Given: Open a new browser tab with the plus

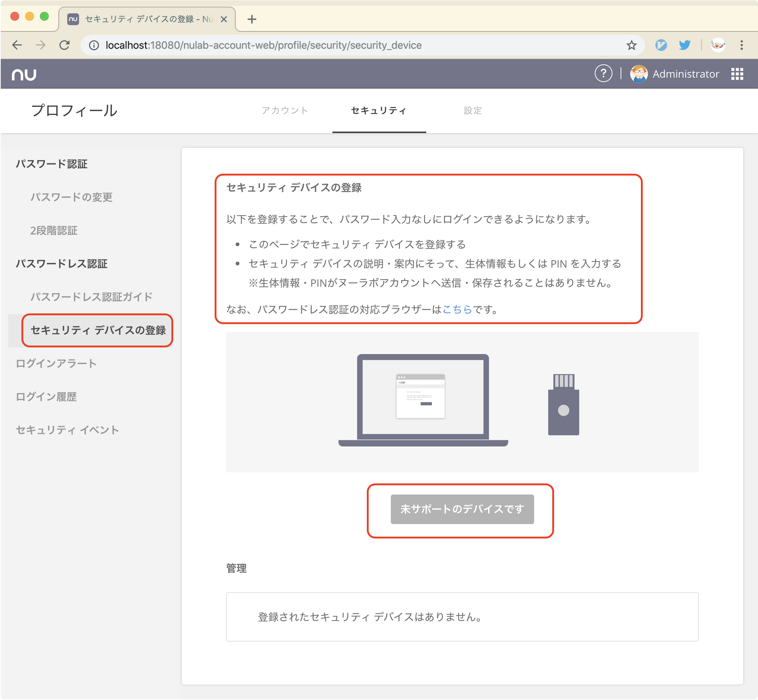Looking at the screenshot, I should click(x=252, y=19).
